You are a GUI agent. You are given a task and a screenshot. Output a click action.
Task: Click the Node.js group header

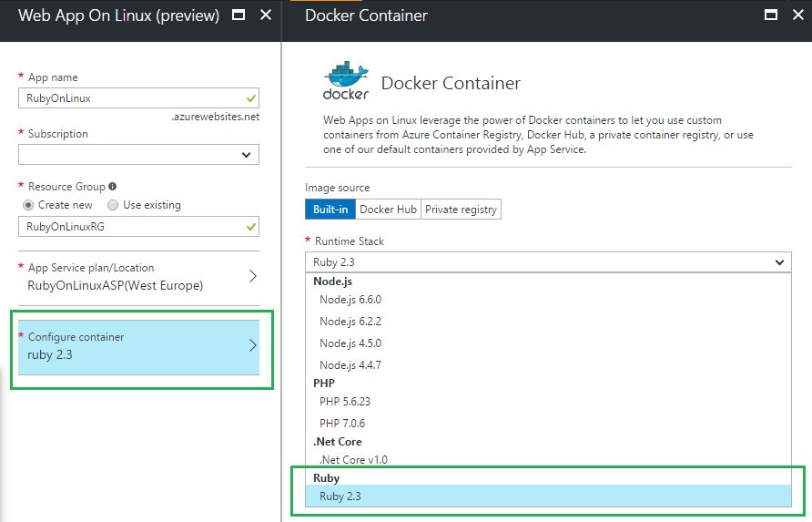[332, 281]
